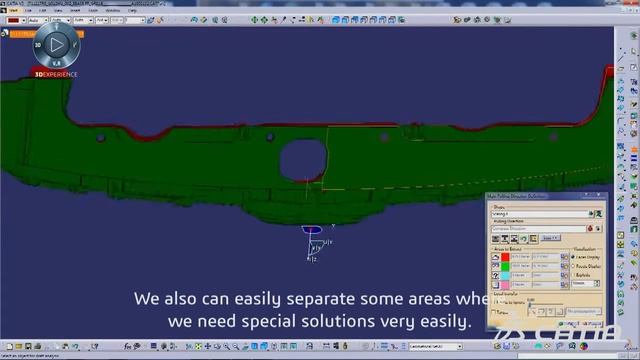
Task: Click the What's This help icon
Action: point(95,347)
